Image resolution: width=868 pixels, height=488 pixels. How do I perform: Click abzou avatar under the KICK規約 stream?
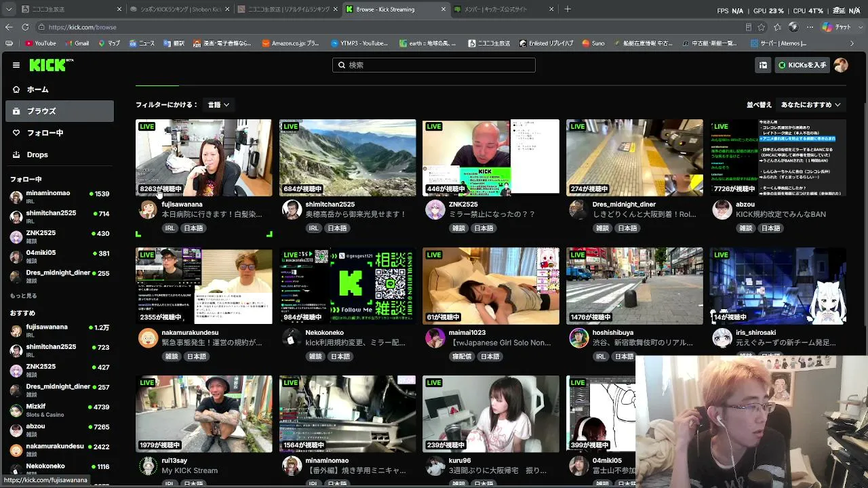tap(722, 209)
